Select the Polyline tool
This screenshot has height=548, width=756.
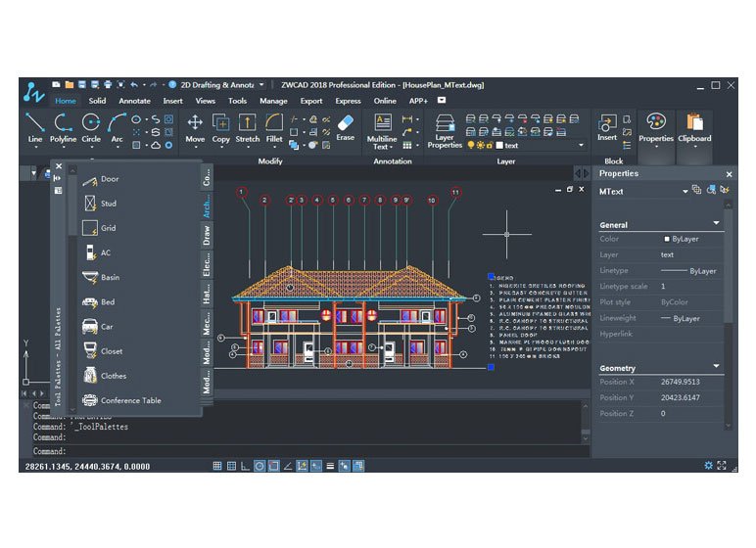click(63, 128)
